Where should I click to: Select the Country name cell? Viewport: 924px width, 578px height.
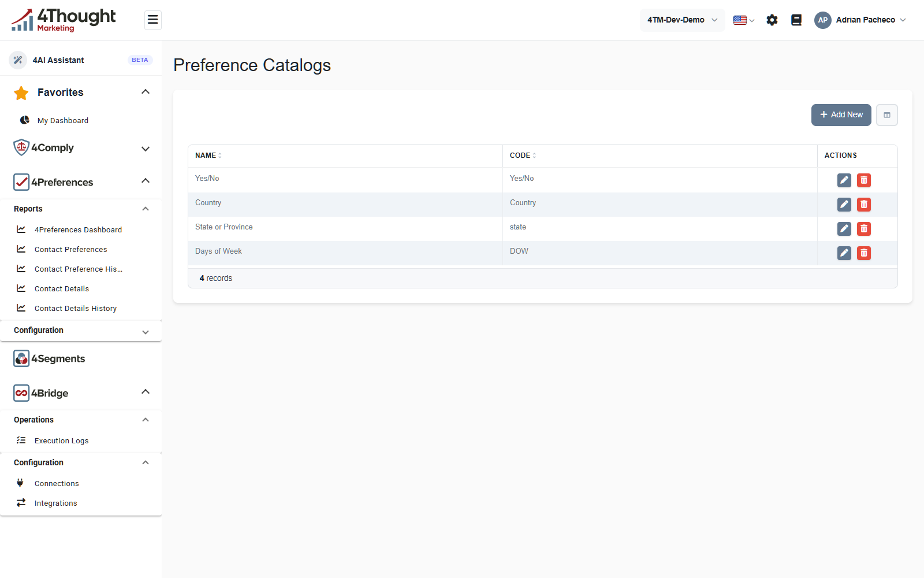(x=345, y=205)
